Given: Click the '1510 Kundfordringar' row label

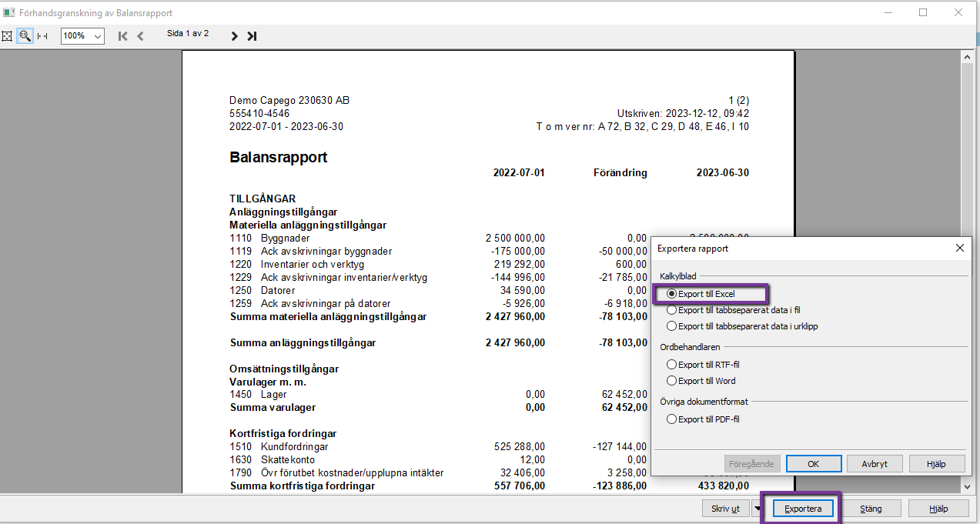Looking at the screenshot, I should click(x=279, y=447).
